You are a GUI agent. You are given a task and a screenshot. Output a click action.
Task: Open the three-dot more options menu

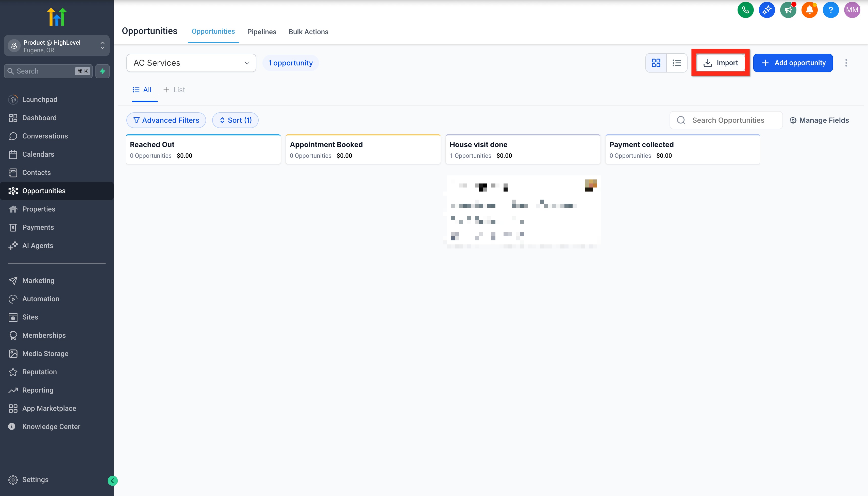click(846, 63)
